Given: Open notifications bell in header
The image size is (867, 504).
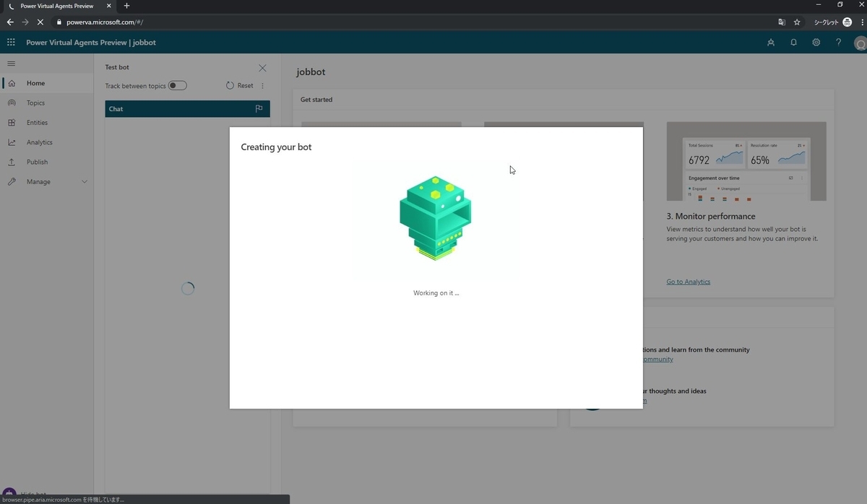Looking at the screenshot, I should click(793, 43).
